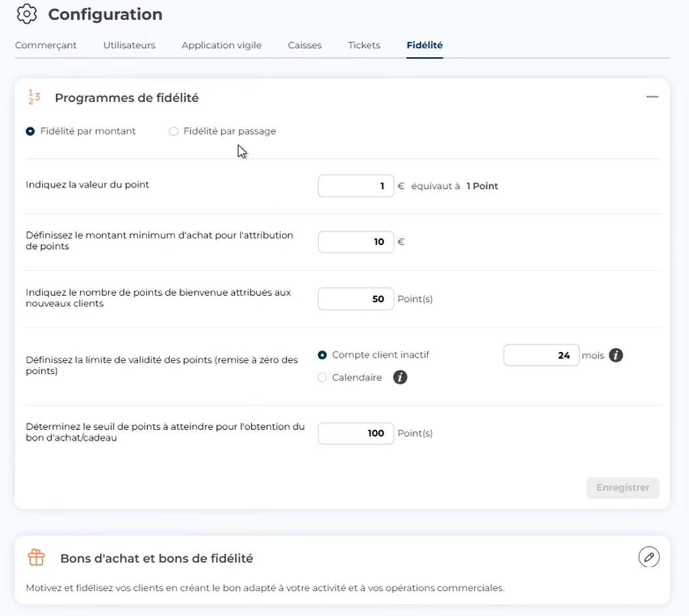The image size is (689, 616).
Task: Click the gift icon in Bons d'achat
Action: [x=36, y=557]
